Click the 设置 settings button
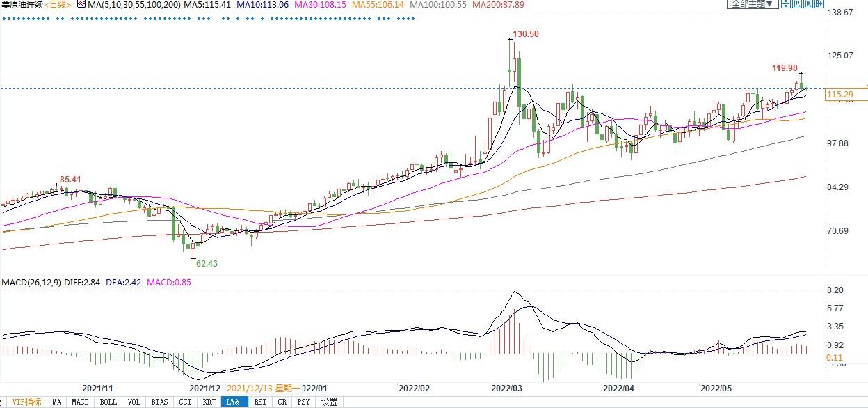Image resolution: width=868 pixels, height=408 pixels. [x=329, y=402]
